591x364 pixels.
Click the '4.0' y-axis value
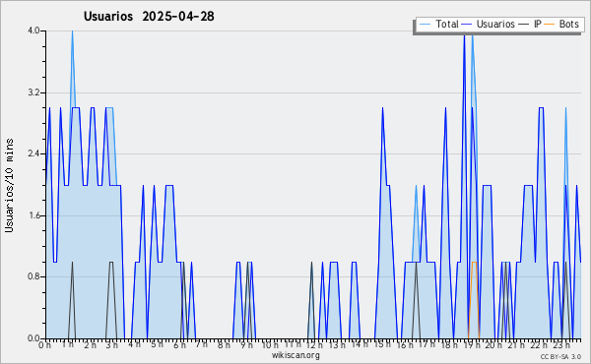(x=33, y=30)
